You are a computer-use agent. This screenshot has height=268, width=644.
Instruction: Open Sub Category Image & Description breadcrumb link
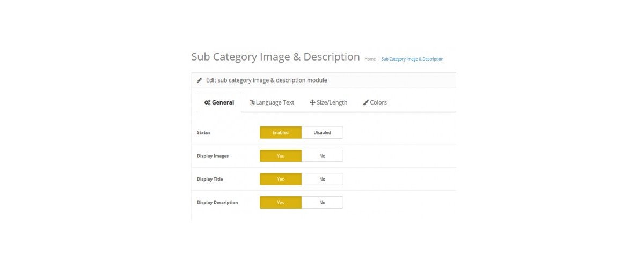pos(412,59)
